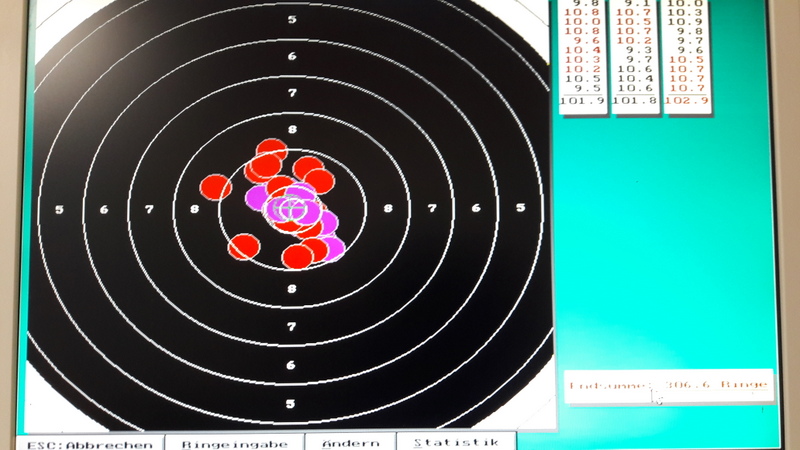Select the magenta shot left of center
Viewport: 800px width, 450px height.
tap(258, 197)
